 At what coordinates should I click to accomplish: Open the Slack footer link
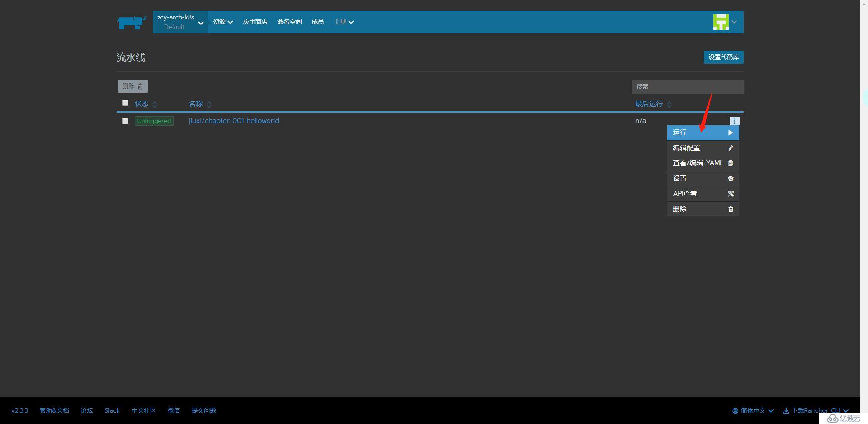(x=112, y=411)
